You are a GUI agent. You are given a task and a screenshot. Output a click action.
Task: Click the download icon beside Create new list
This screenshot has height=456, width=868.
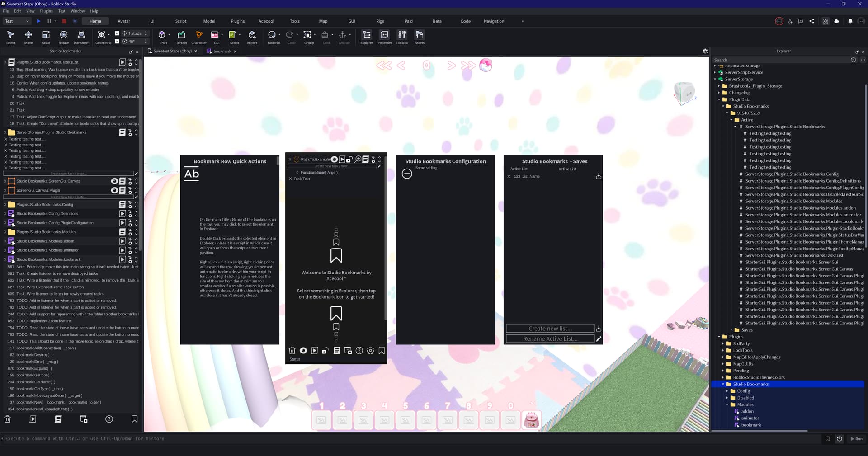599,329
